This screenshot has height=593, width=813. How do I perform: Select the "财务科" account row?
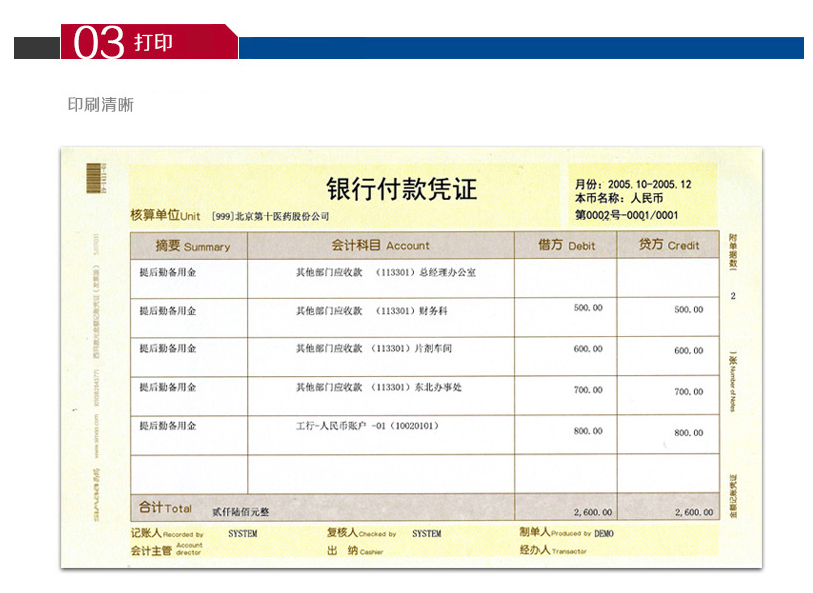[x=371, y=311]
